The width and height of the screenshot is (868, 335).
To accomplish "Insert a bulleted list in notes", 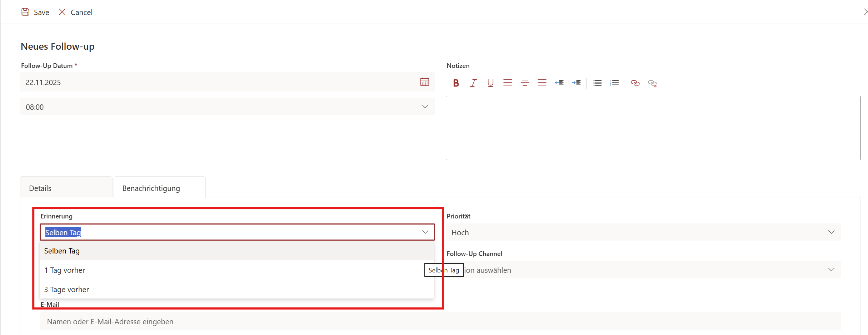I will click(x=597, y=83).
